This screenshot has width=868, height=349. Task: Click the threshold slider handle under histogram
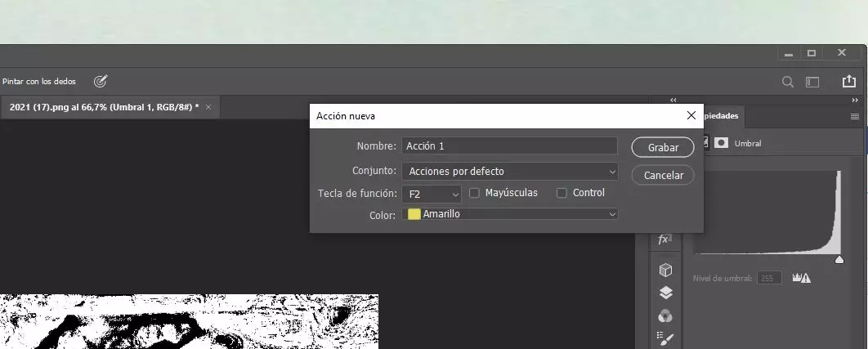pos(839,260)
